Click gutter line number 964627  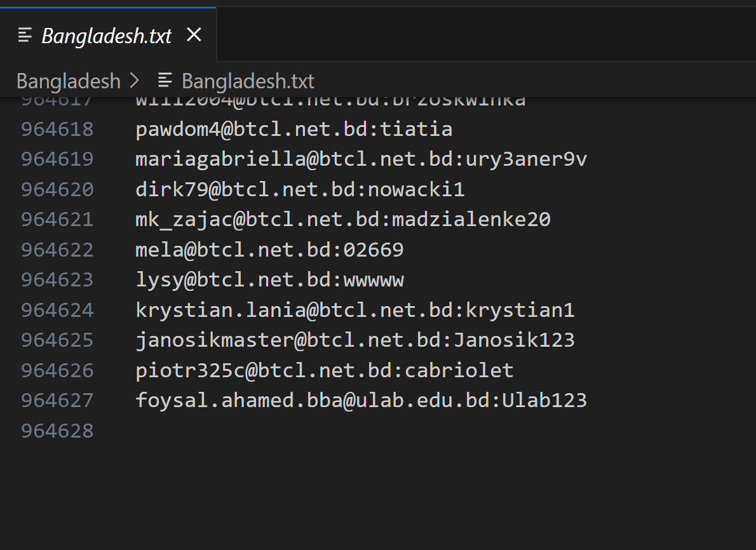point(57,401)
